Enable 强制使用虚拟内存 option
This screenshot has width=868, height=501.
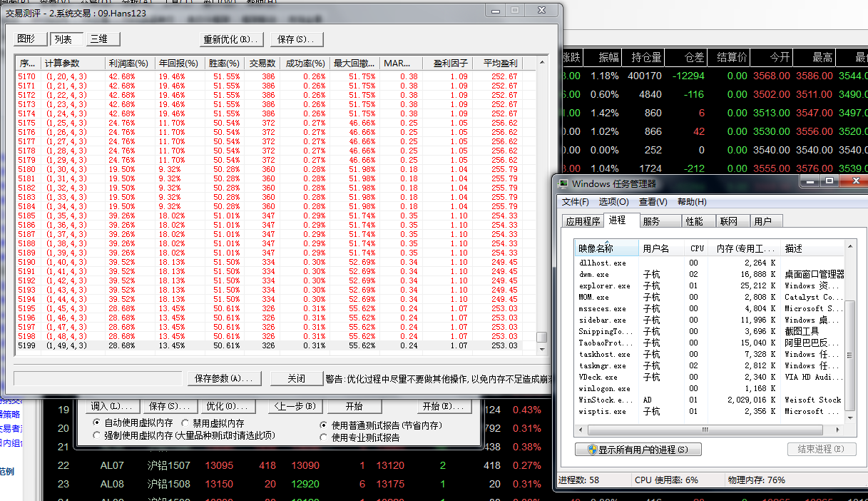pyautogui.click(x=98, y=435)
